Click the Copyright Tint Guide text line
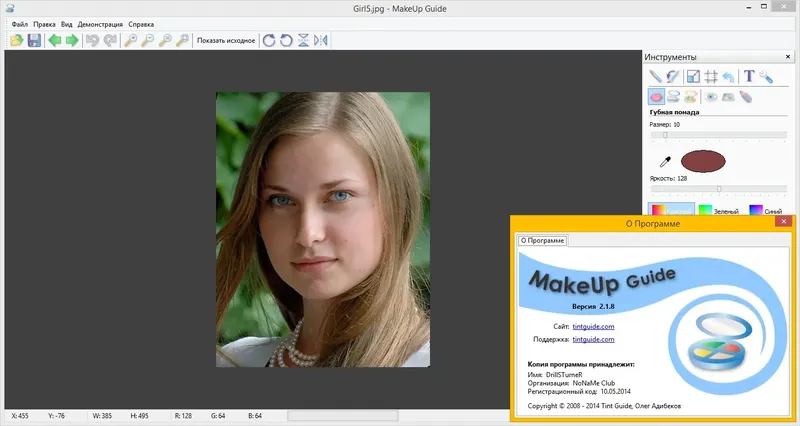 coord(604,406)
